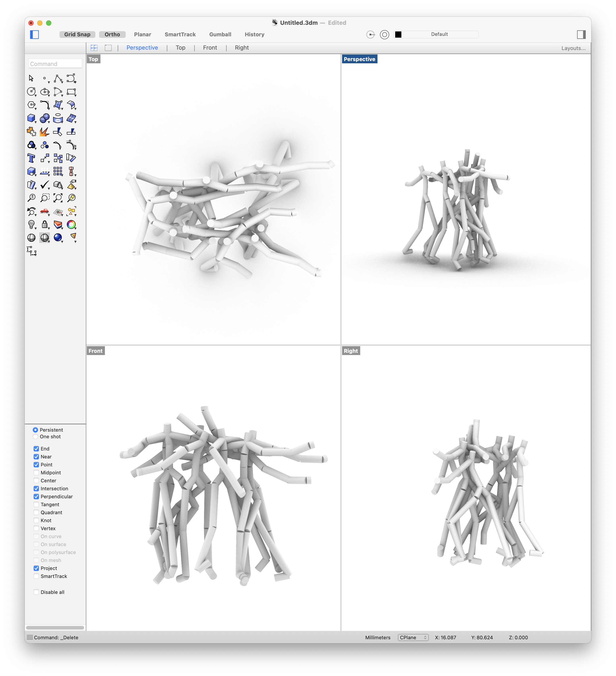This screenshot has width=616, height=676.
Task: Click inside the Command input field
Action: pyautogui.click(x=55, y=63)
